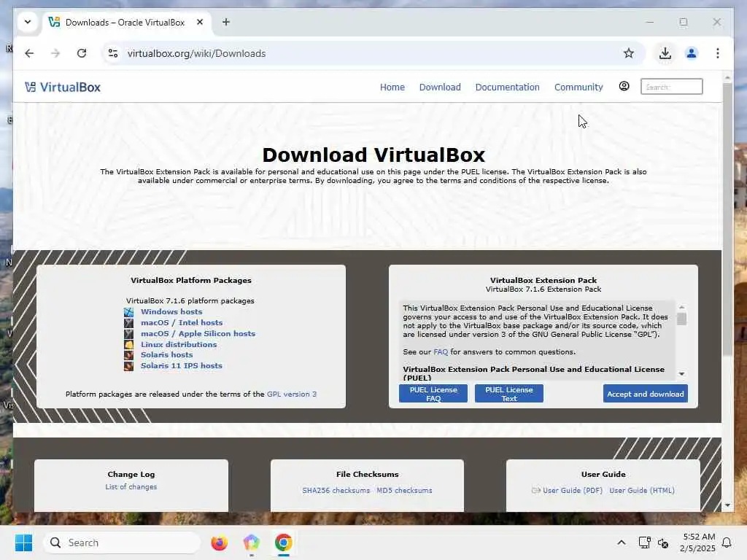Open site information icon in address bar
The image size is (747, 560).
coord(113,53)
